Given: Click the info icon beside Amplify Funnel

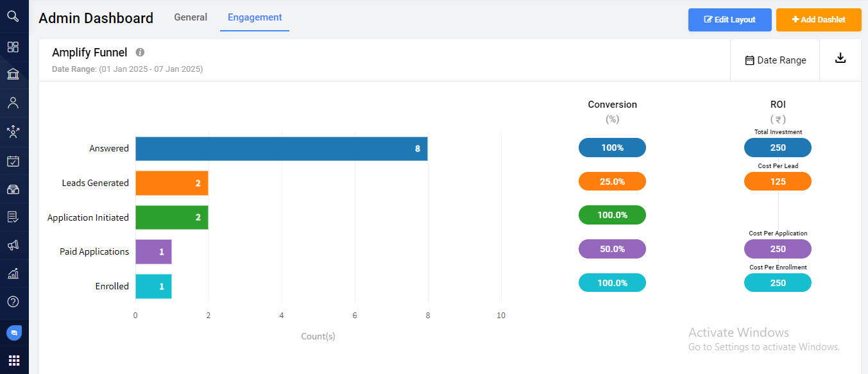Looking at the screenshot, I should click(x=140, y=53).
